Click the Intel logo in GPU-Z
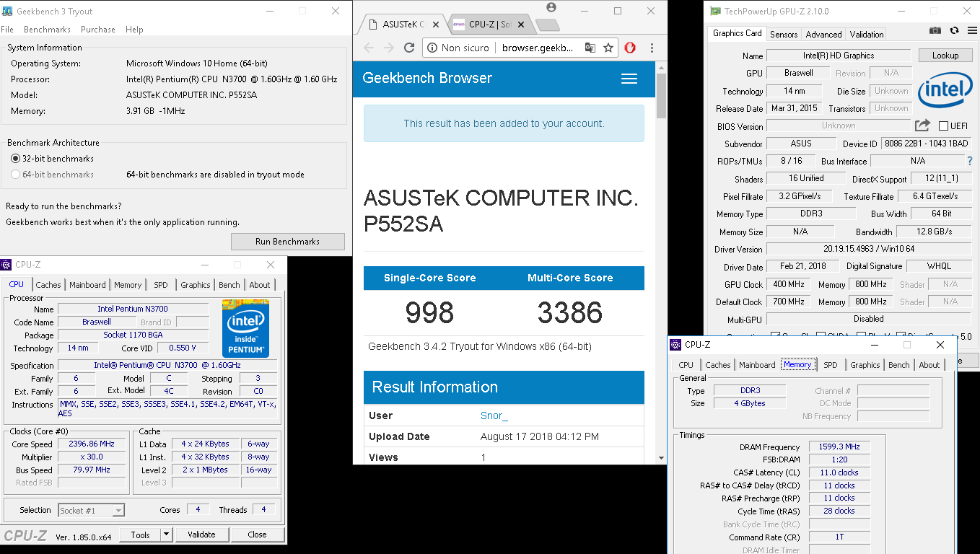Image resolution: width=980 pixels, height=554 pixels. (945, 91)
